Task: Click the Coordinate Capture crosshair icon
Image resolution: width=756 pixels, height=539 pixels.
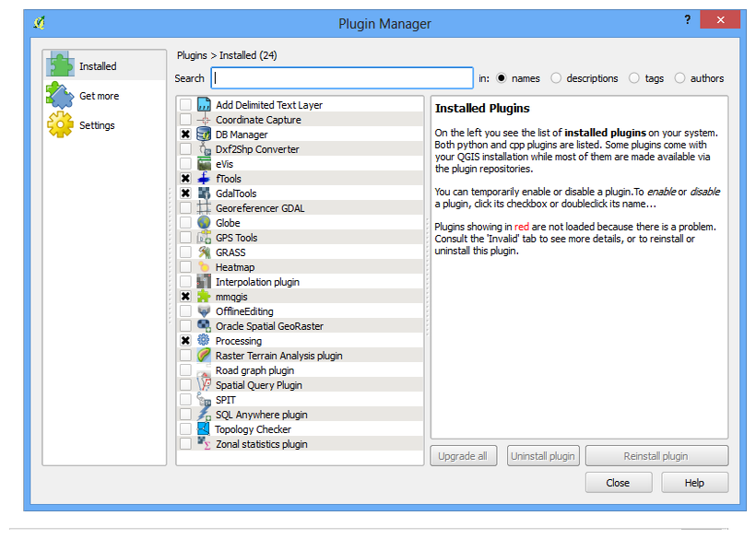Action: tap(204, 120)
